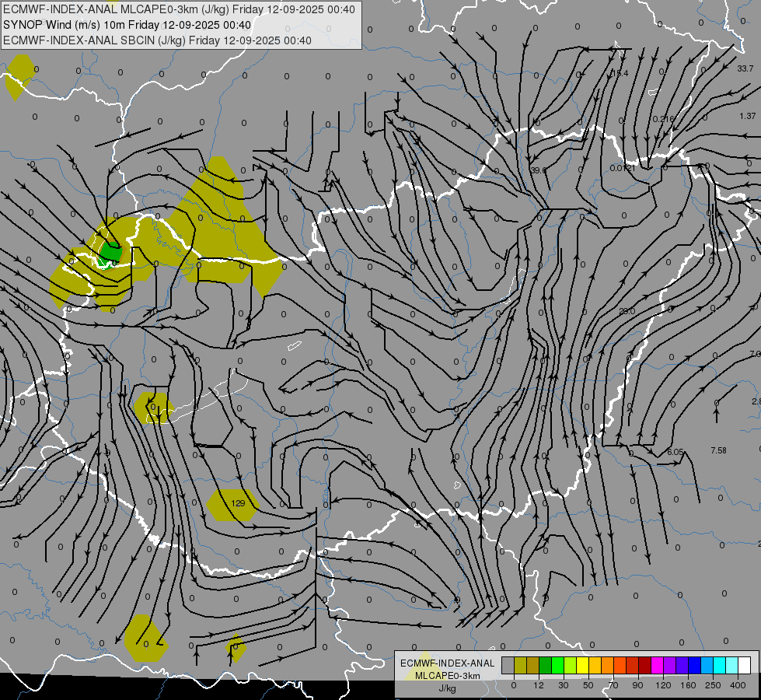The width and height of the screenshot is (761, 700).
Task: Click the legend tick label 0
Action: pos(514,685)
